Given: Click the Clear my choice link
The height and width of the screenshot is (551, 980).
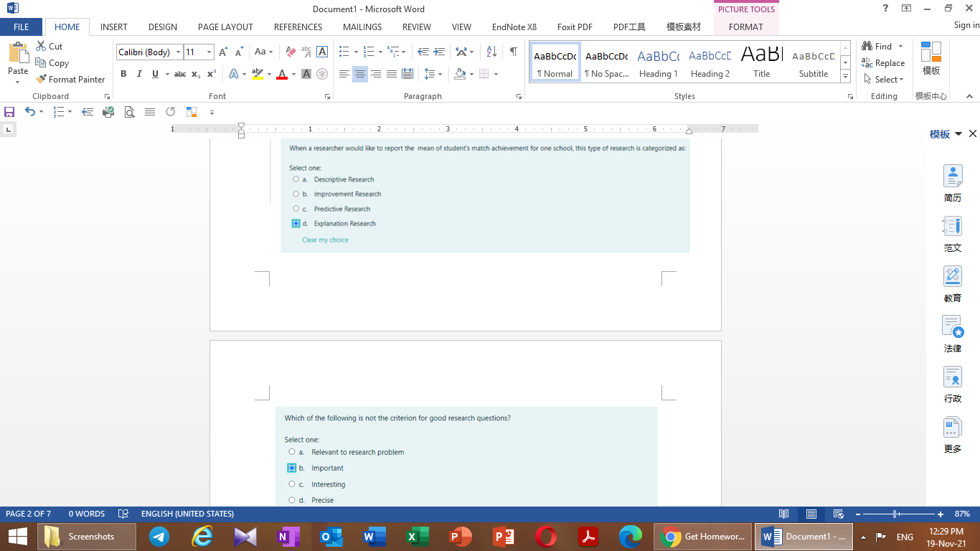Looking at the screenshot, I should click(325, 239).
